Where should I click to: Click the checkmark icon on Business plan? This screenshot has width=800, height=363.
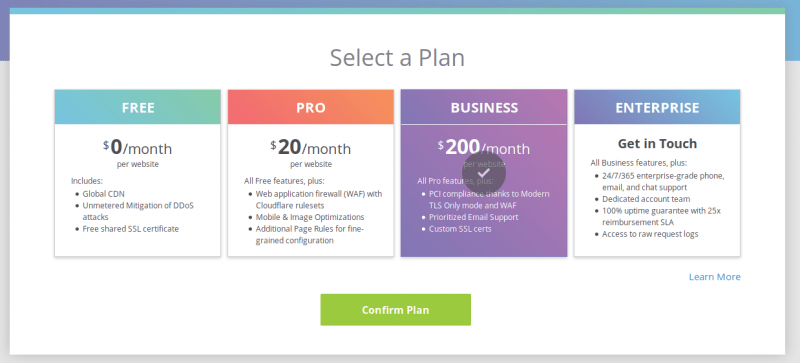pyautogui.click(x=484, y=173)
